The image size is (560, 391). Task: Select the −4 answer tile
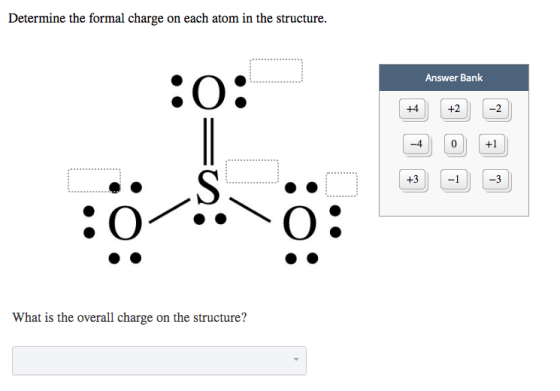pos(416,144)
